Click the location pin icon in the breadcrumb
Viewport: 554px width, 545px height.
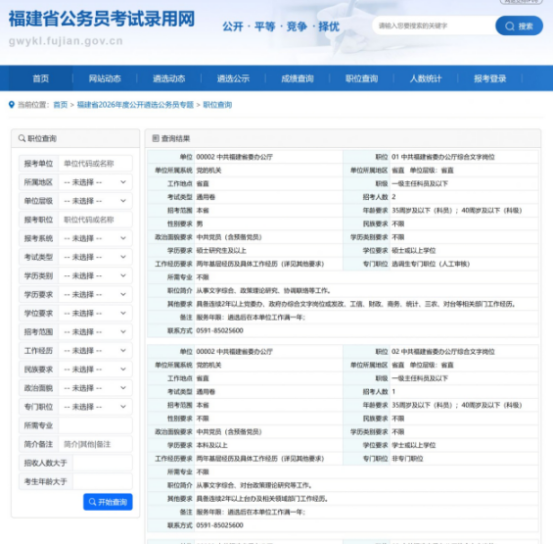pos(12,105)
